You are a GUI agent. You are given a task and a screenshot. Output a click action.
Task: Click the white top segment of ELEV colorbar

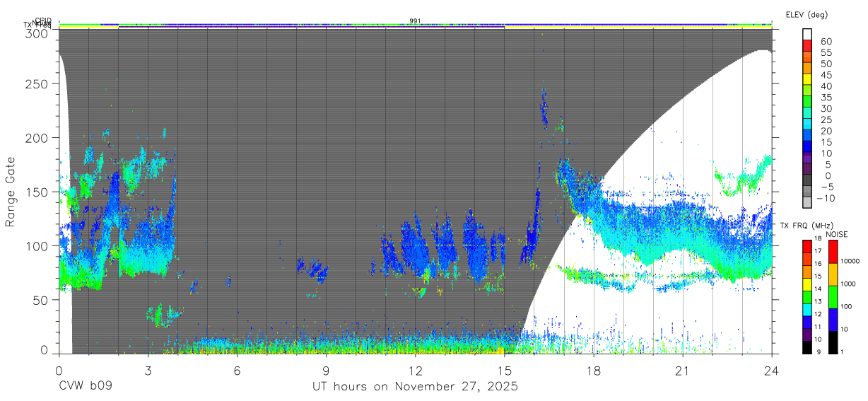coord(808,35)
